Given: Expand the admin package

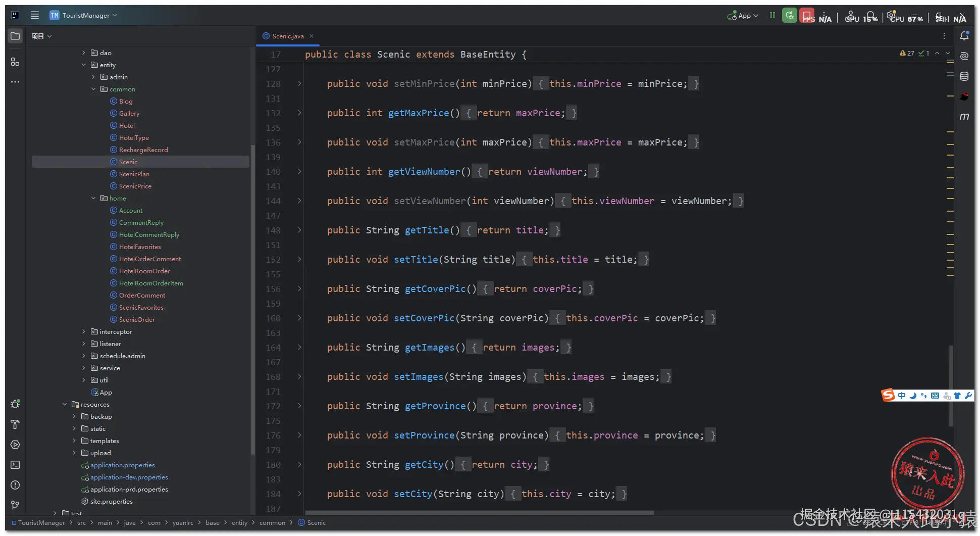Looking at the screenshot, I should [93, 77].
